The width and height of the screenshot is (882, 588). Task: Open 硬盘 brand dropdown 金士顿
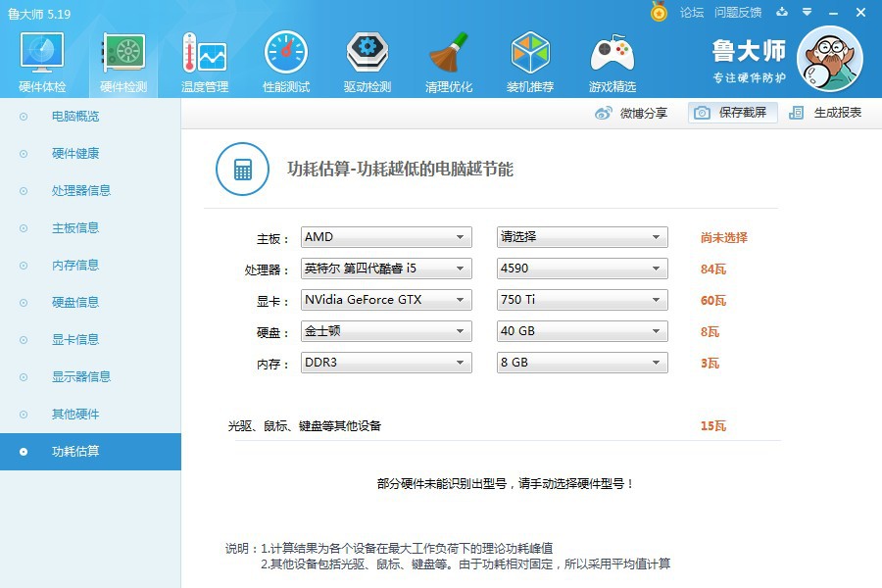386,331
